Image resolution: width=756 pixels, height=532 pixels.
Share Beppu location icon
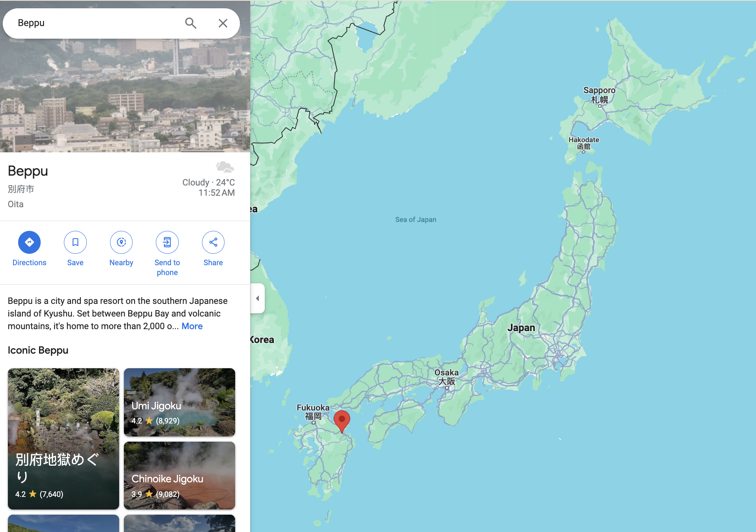click(x=213, y=242)
